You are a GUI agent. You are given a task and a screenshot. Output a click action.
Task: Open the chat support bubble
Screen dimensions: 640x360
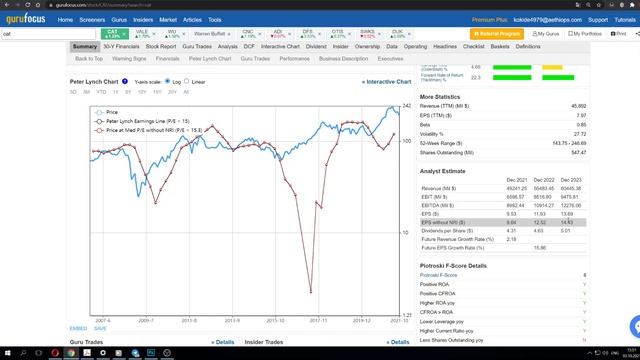[635, 327]
